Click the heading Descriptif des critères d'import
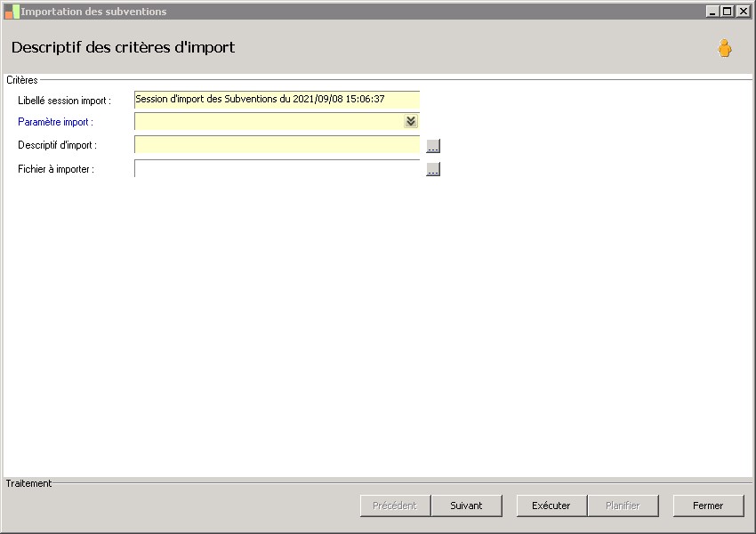Screen dimensions: 756x534 click(123, 47)
